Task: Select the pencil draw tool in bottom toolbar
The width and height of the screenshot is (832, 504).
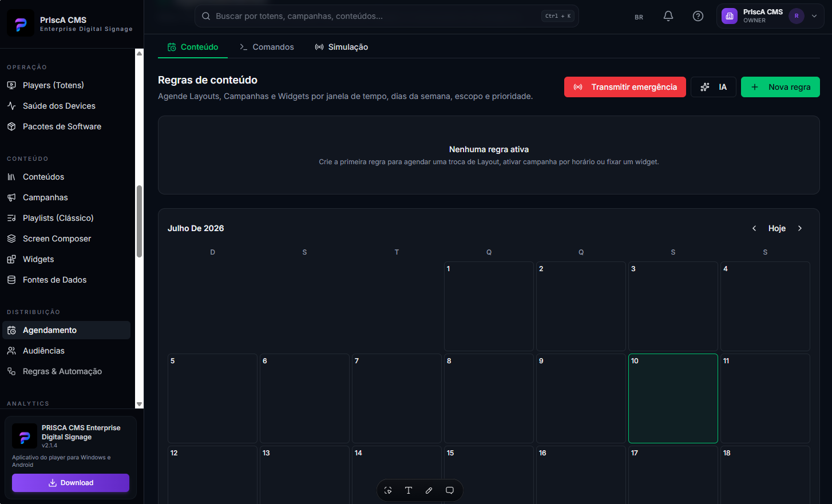Action: point(429,490)
